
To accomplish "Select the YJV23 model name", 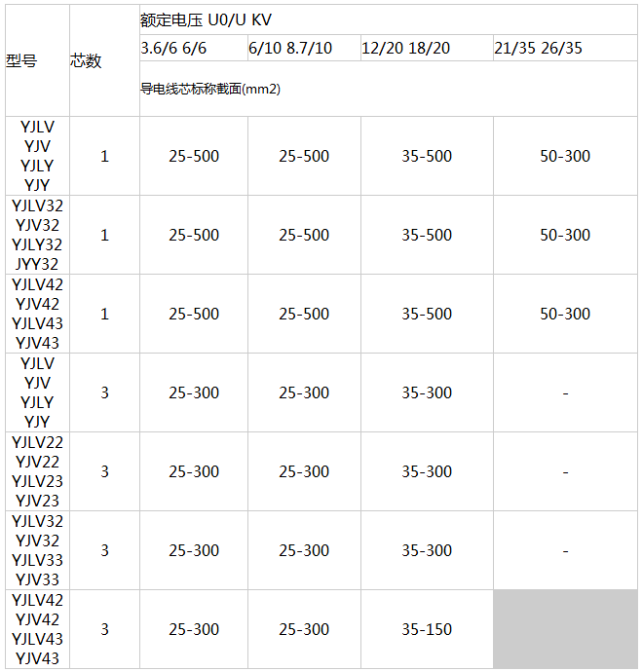I will pyautogui.click(x=37, y=501).
